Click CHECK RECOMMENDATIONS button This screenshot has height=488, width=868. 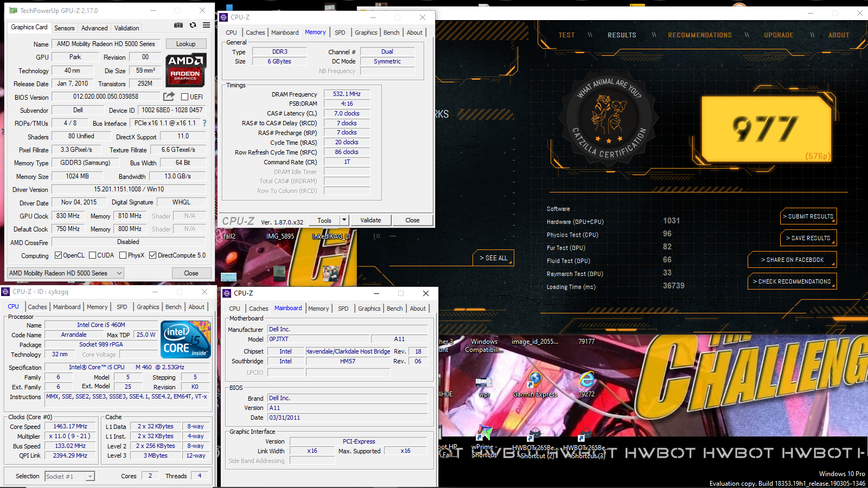point(792,281)
